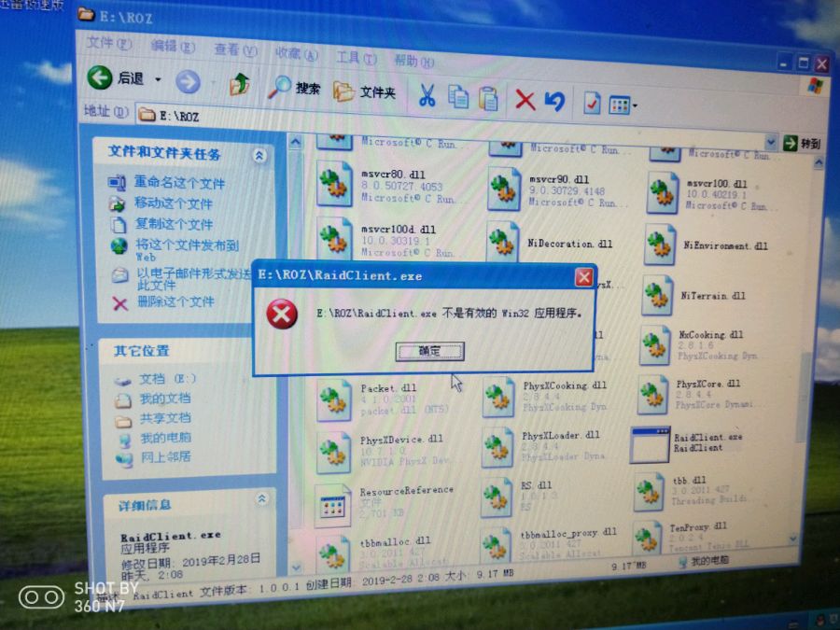The width and height of the screenshot is (840, 630).
Task: Open the View (查看) menu
Action: [x=235, y=49]
